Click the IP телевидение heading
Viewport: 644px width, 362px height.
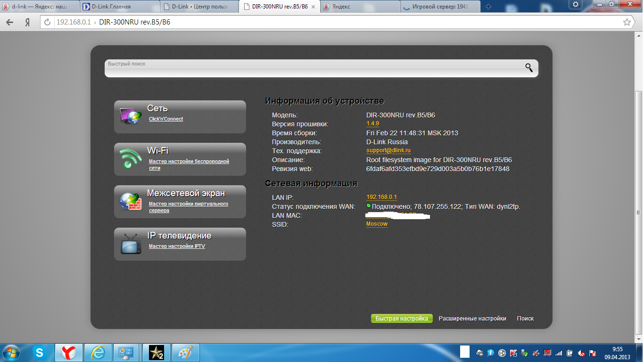point(179,236)
